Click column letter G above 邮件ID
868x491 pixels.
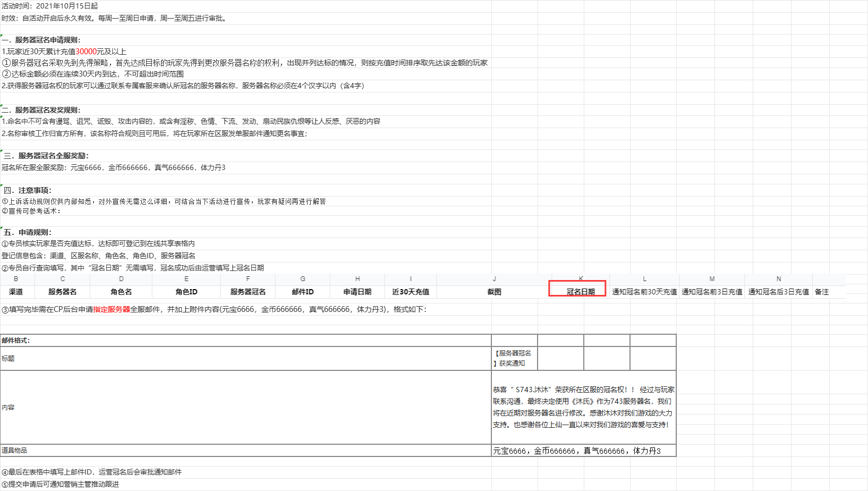(303, 279)
